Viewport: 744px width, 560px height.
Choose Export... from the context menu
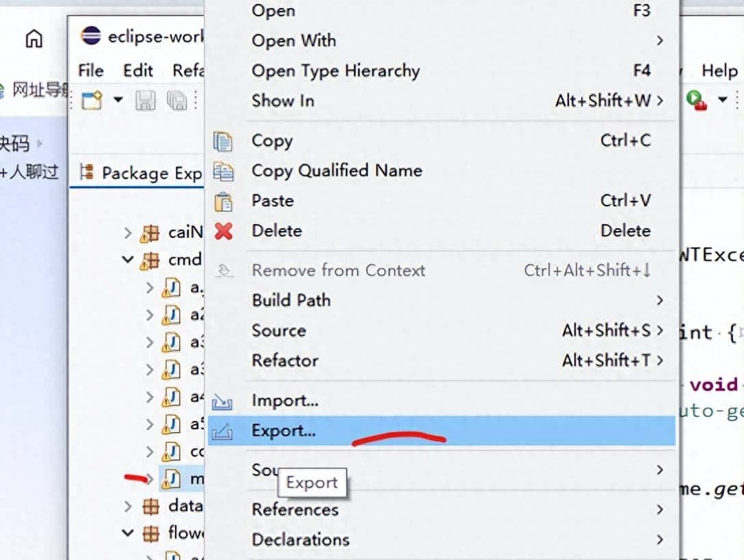coord(441,431)
